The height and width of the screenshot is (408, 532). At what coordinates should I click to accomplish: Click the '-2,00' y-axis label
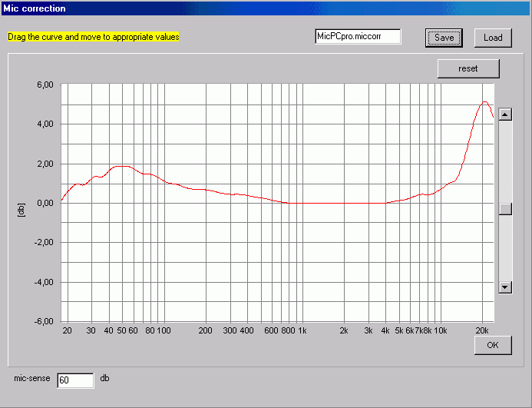(44, 243)
